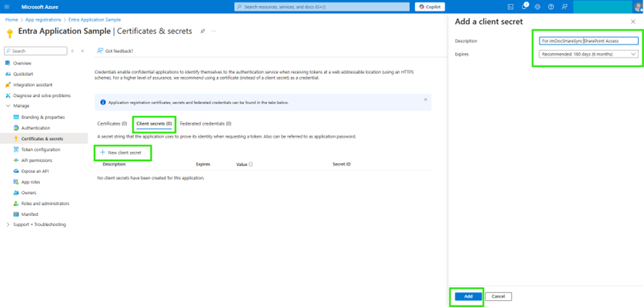The width and height of the screenshot is (644, 307).
Task: Open the account avatar menu
Action: point(638,7)
